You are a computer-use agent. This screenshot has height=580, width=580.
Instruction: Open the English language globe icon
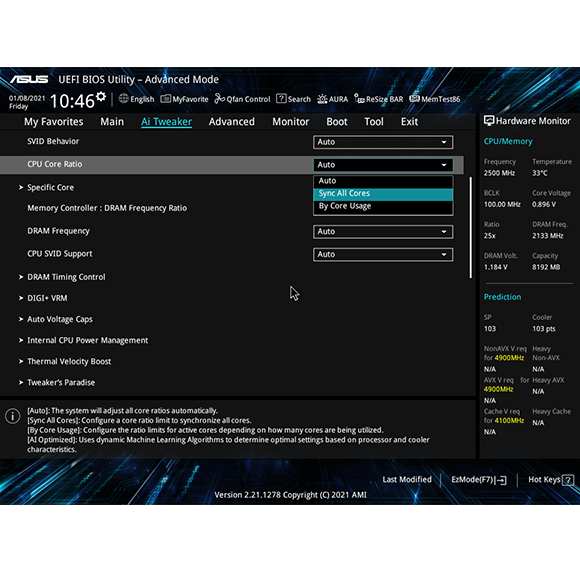click(124, 99)
